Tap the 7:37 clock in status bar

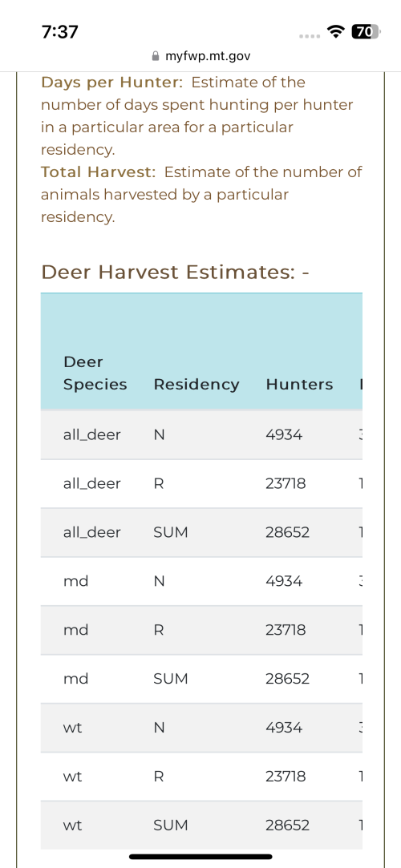[x=60, y=32]
